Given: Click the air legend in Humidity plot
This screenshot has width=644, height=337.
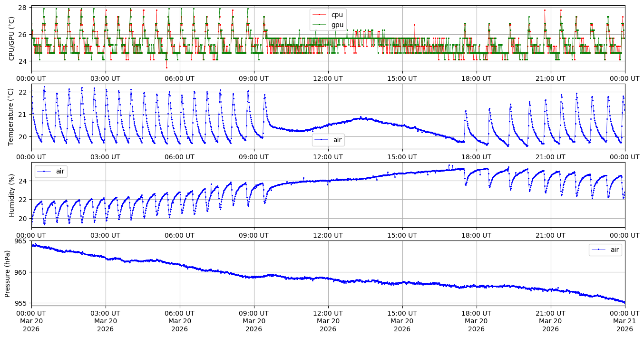Looking at the screenshot, I should click(51, 171).
